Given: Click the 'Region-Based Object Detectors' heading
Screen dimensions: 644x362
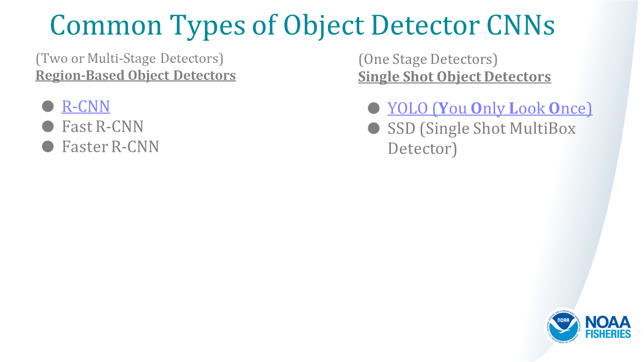Looking at the screenshot, I should [135, 75].
